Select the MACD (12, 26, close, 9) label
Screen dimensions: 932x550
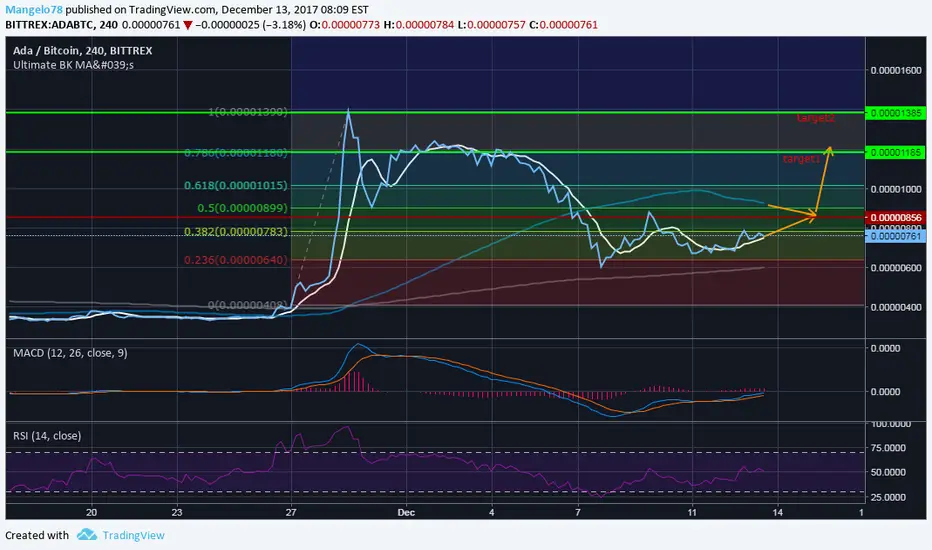coord(70,353)
